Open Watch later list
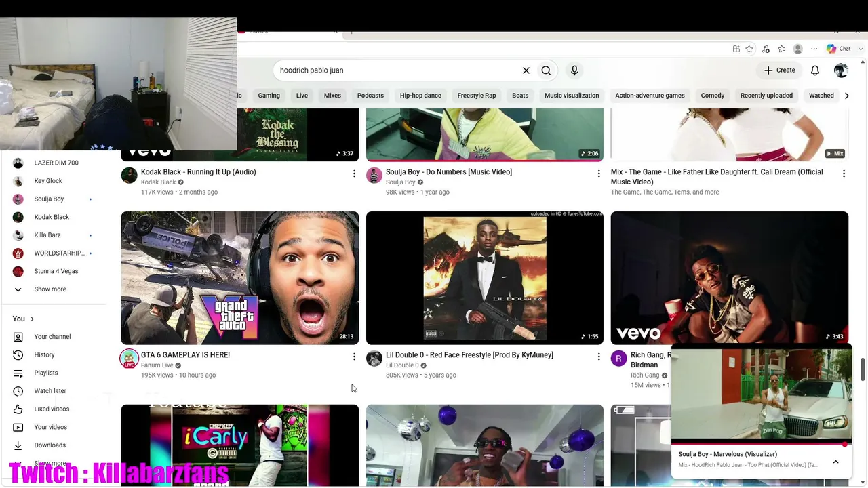 50,391
